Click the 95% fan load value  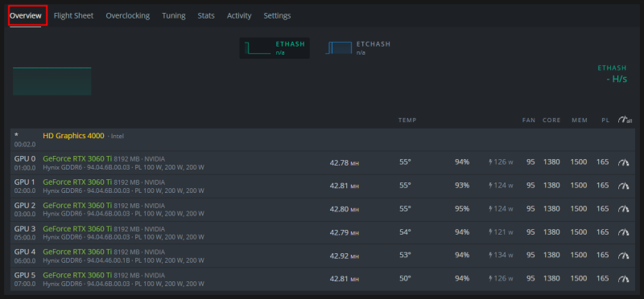tap(462, 209)
